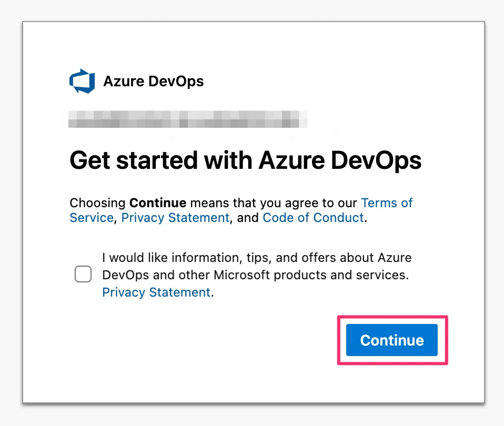Enable the information, tips, and offers checkbox
The height and width of the screenshot is (426, 504).
[83, 275]
